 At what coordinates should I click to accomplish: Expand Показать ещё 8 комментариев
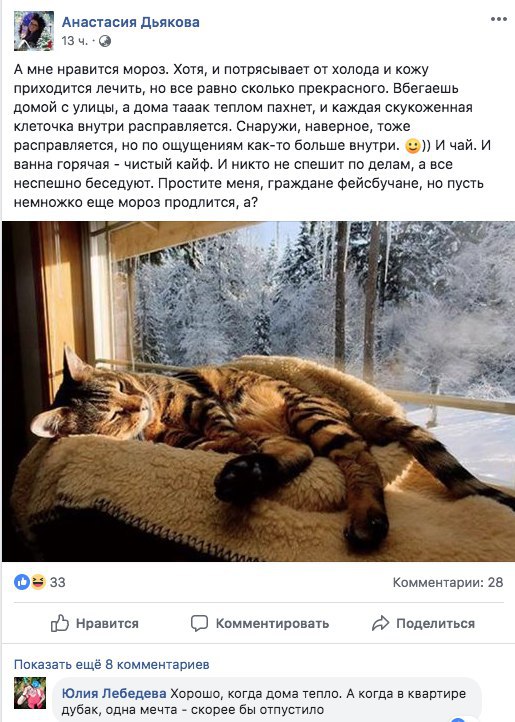point(111,664)
